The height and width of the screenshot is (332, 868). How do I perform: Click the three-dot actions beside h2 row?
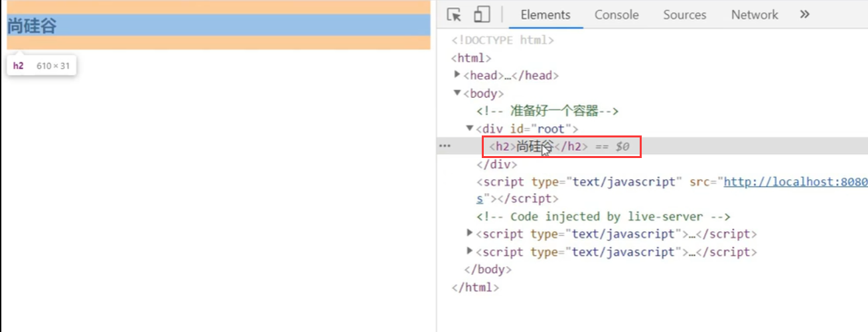click(445, 146)
